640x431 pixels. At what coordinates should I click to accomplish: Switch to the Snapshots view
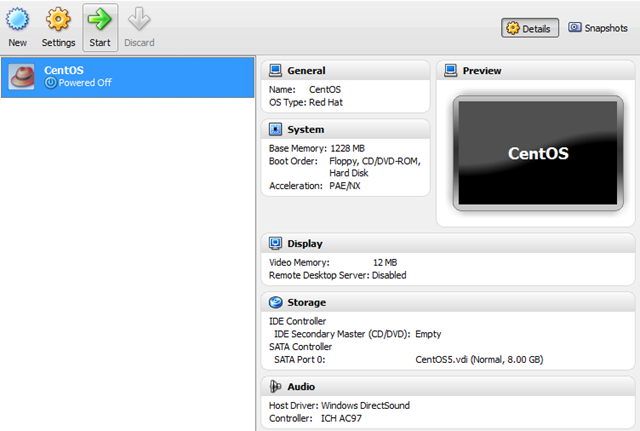(x=598, y=28)
